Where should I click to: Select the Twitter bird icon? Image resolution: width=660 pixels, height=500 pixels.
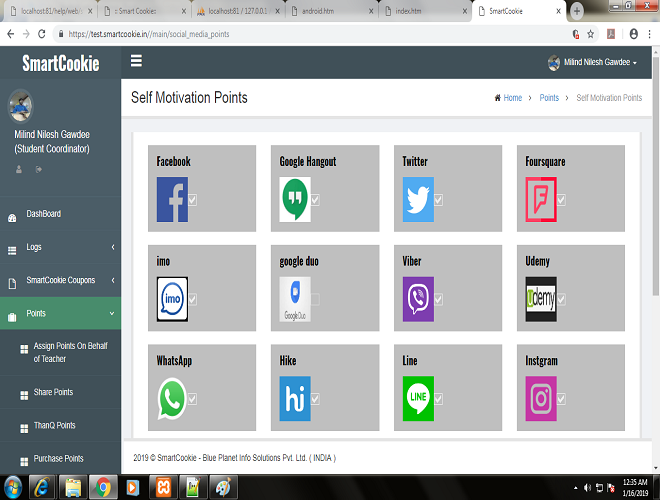pos(417,199)
